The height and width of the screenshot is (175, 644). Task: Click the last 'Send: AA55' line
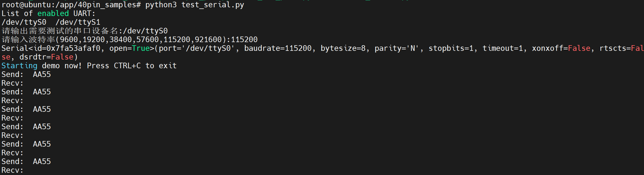26,162
